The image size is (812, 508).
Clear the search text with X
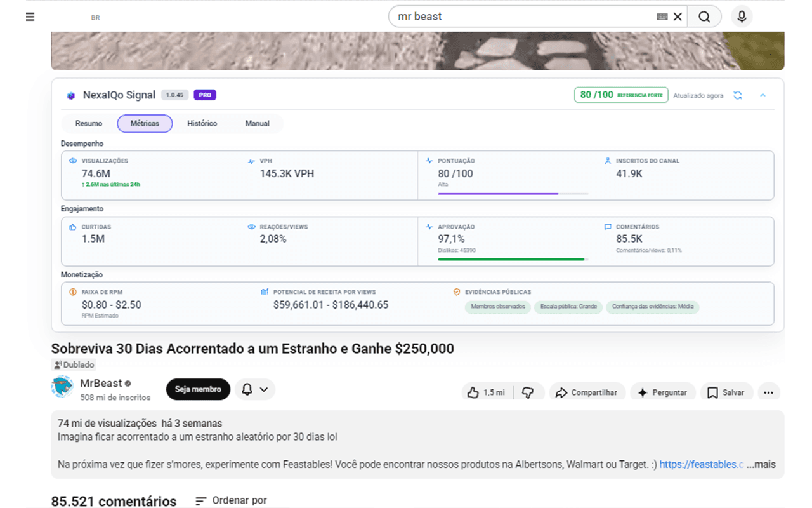pos(678,17)
